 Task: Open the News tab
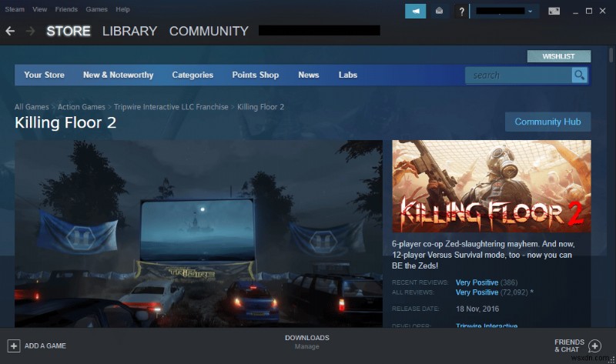click(309, 75)
